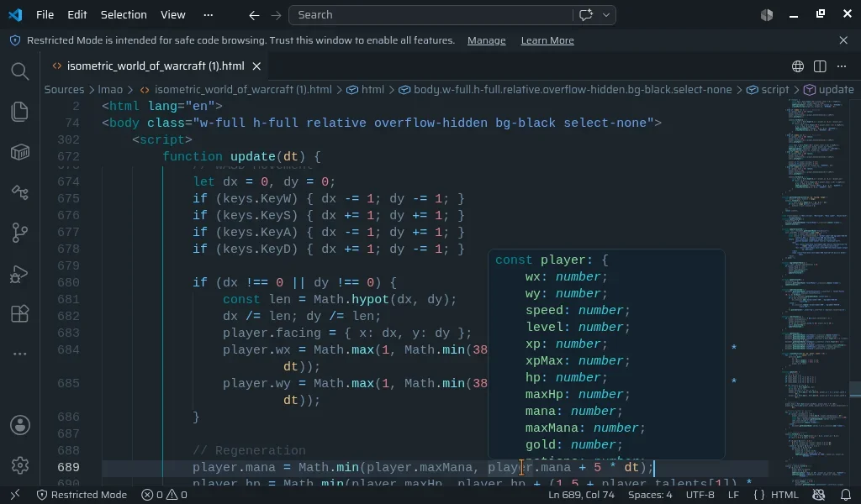Open the View menu
The height and width of the screenshot is (504, 861).
(173, 15)
